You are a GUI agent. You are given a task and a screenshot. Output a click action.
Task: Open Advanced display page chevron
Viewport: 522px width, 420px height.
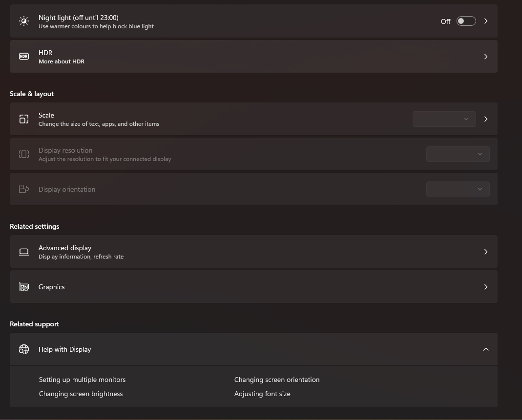(x=486, y=252)
